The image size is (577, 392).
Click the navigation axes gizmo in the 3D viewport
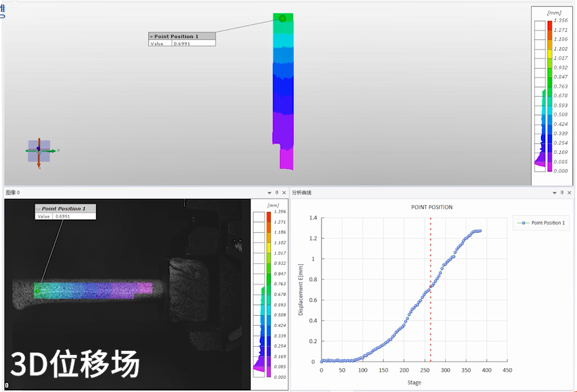tap(39, 150)
